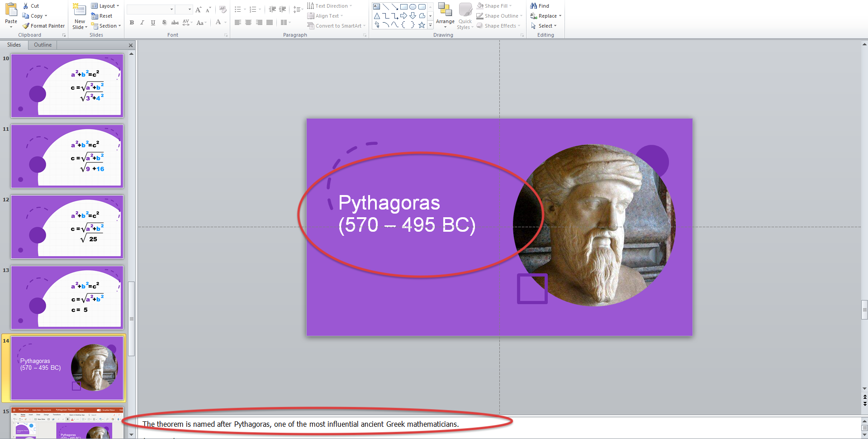868x439 pixels.
Task: Open the Section dropdown
Action: tap(106, 26)
